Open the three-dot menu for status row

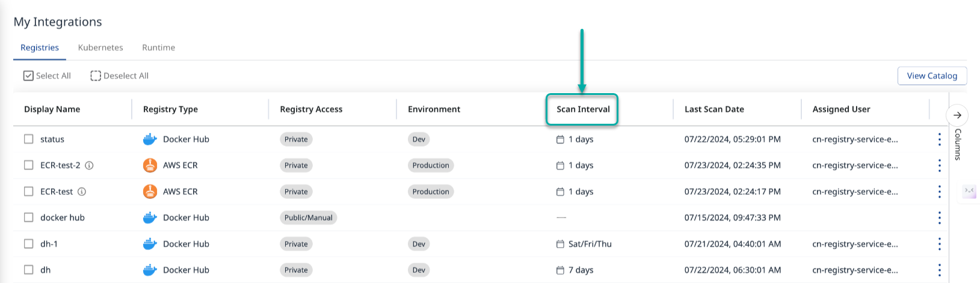pyautogui.click(x=939, y=139)
